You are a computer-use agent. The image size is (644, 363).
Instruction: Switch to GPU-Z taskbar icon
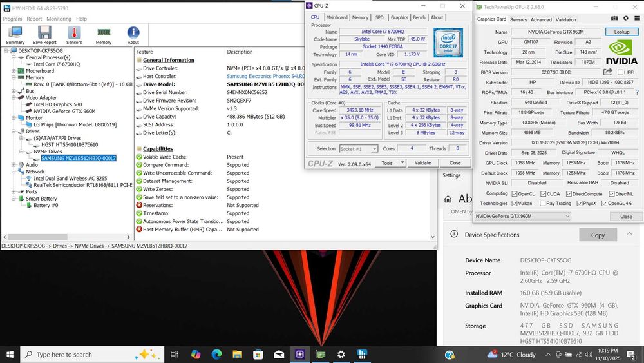[x=320, y=355]
